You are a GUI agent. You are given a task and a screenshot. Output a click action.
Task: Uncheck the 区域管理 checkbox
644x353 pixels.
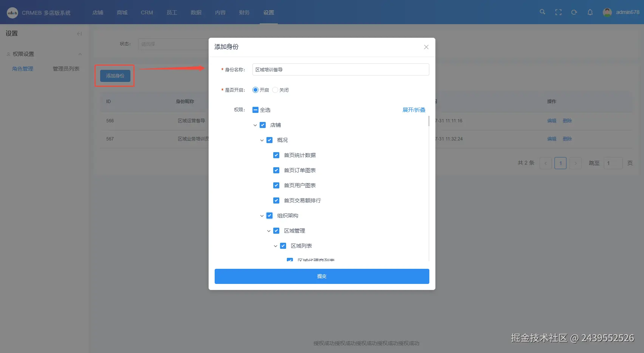click(x=276, y=231)
